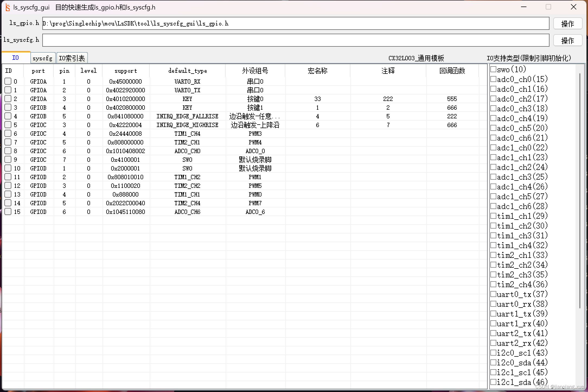
Task: Click the INIRQ_EDGE_HIGHRISE cell
Action: point(187,125)
